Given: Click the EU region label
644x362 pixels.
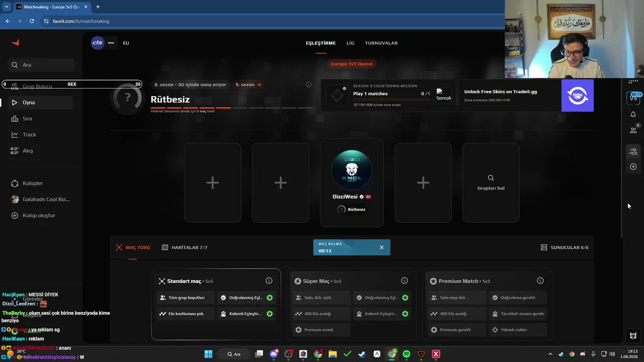Looking at the screenshot, I should [x=126, y=43].
